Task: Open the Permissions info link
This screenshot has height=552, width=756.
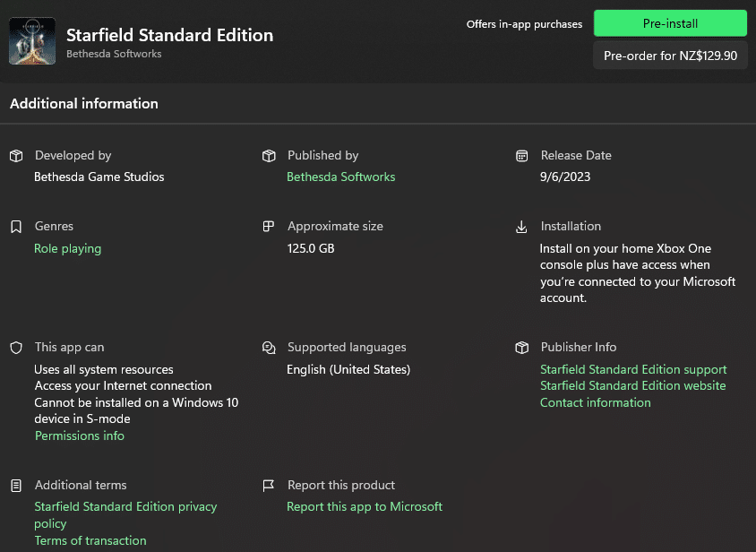Action: (80, 436)
